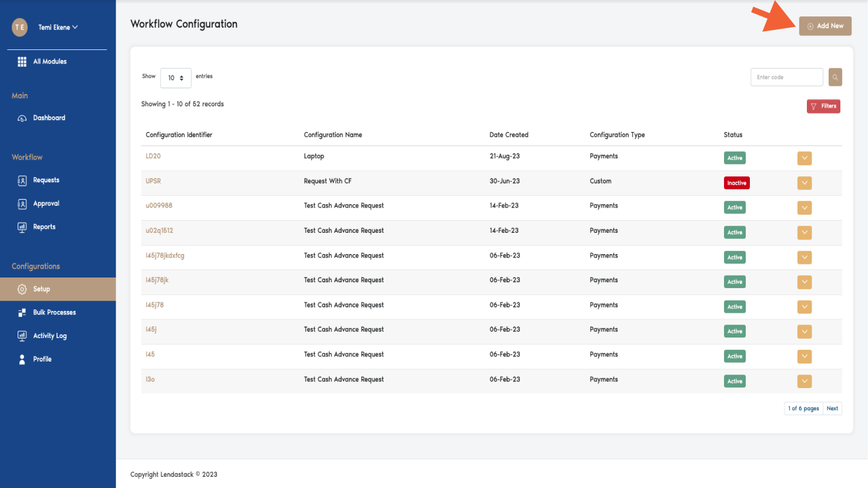
Task: Open the Bulk Processes icon
Action: click(x=22, y=312)
